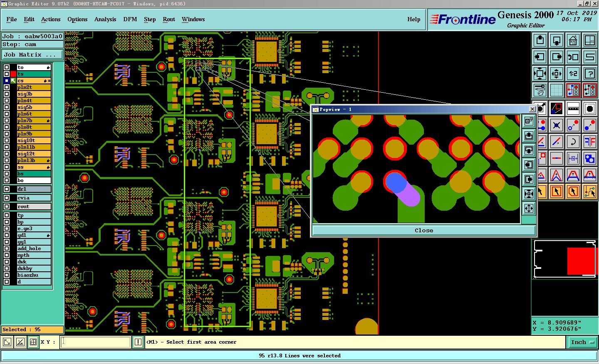The width and height of the screenshot is (599, 364).
Task: Click the pan up view icon
Action: click(540, 40)
